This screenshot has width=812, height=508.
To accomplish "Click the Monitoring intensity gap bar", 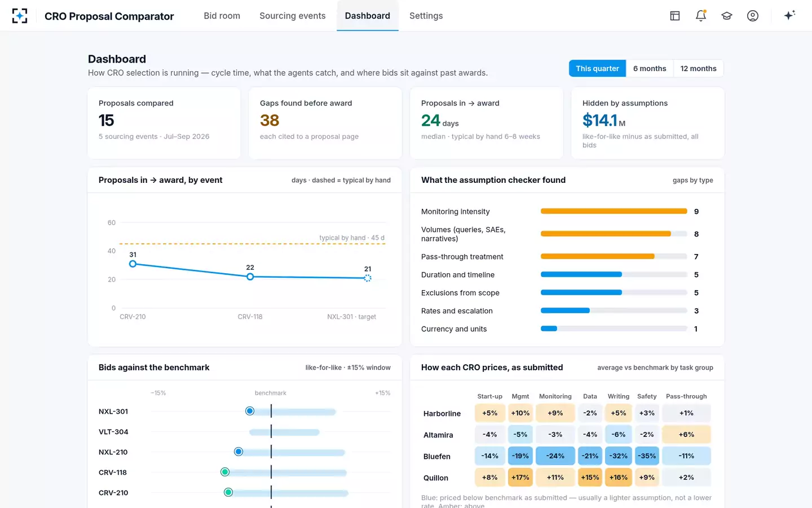I will point(614,211).
